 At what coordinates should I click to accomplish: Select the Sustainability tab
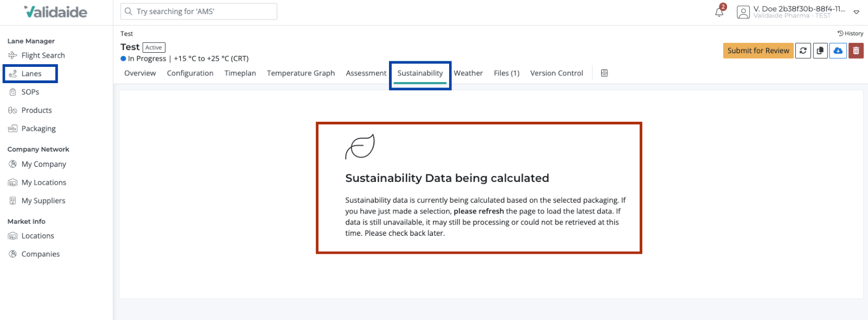(420, 73)
